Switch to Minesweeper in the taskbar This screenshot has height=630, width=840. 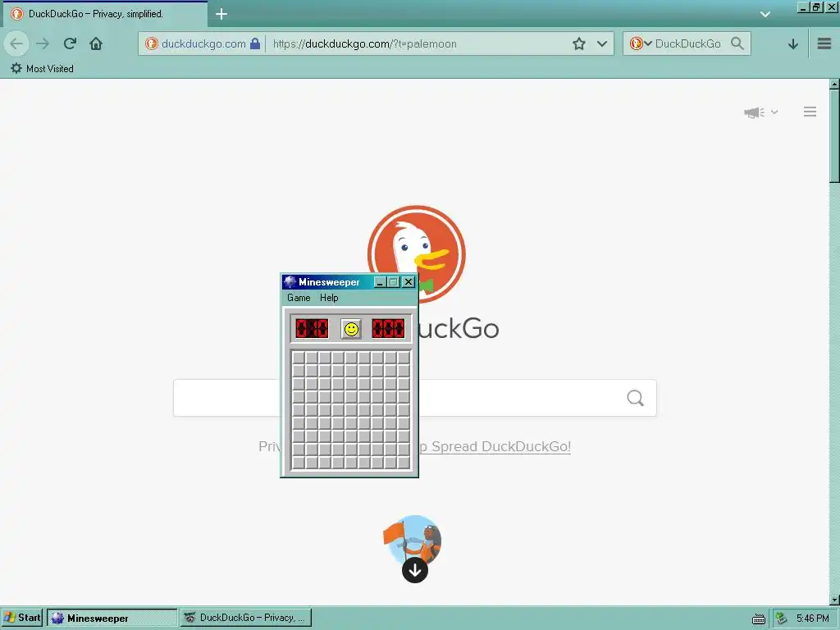pyautogui.click(x=112, y=618)
